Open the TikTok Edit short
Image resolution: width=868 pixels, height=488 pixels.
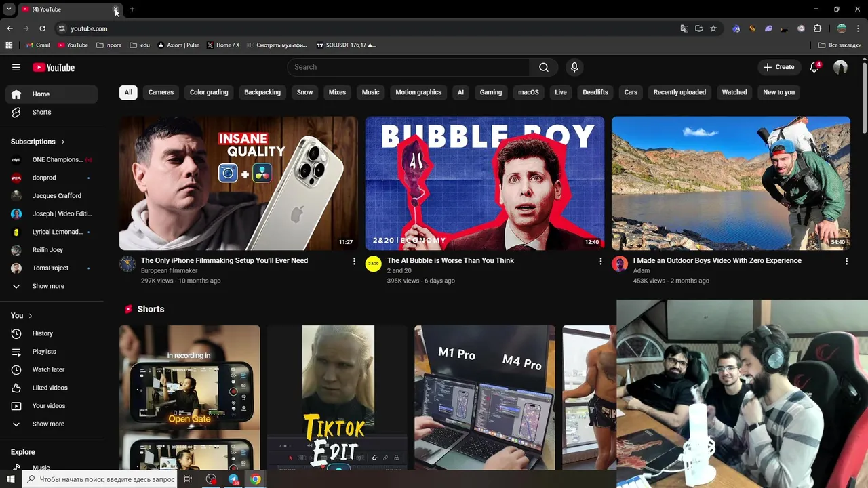pyautogui.click(x=338, y=397)
